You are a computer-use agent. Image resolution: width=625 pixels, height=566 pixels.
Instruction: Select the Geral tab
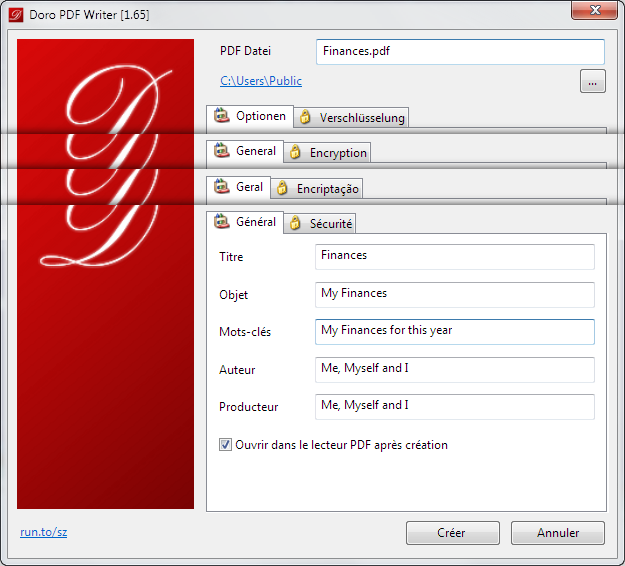click(239, 187)
